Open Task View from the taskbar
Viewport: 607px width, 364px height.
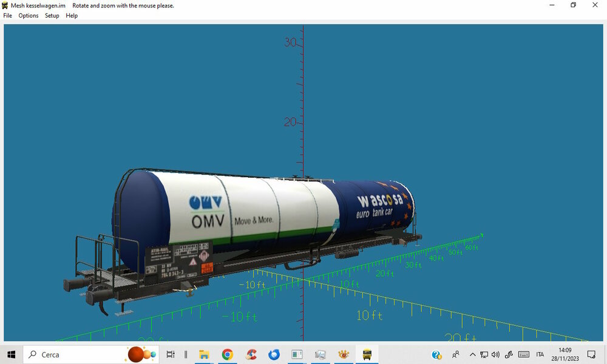click(x=171, y=354)
